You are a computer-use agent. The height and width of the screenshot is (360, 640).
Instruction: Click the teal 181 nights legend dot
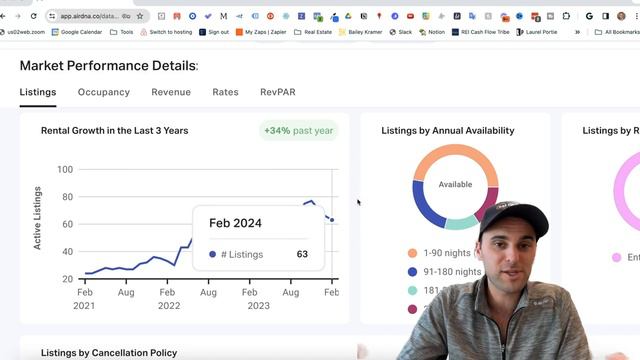point(412,291)
